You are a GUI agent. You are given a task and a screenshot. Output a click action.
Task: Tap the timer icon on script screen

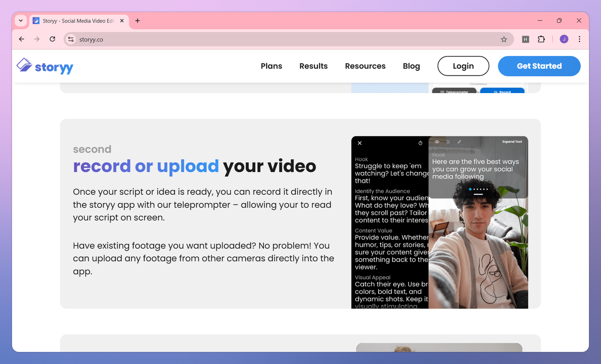(x=420, y=143)
